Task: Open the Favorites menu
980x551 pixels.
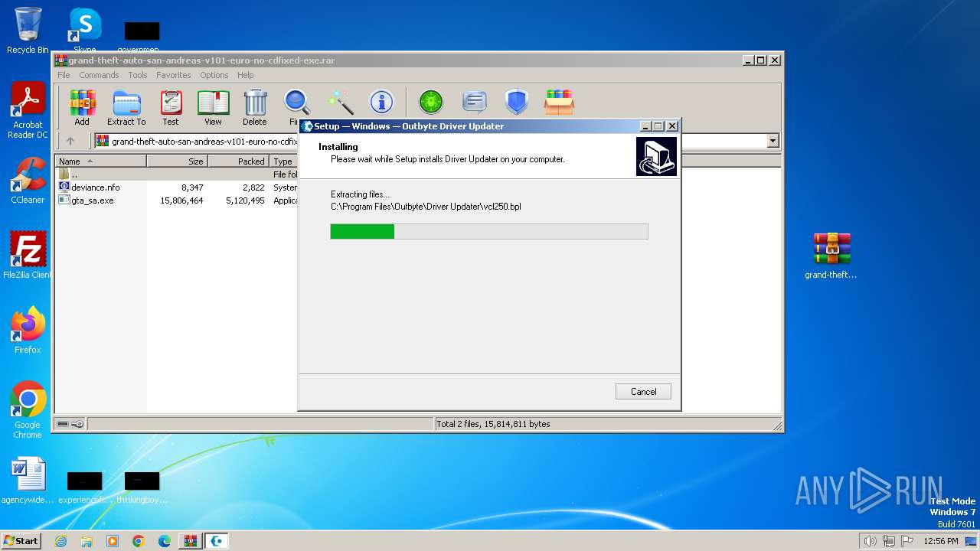Action: click(x=174, y=75)
